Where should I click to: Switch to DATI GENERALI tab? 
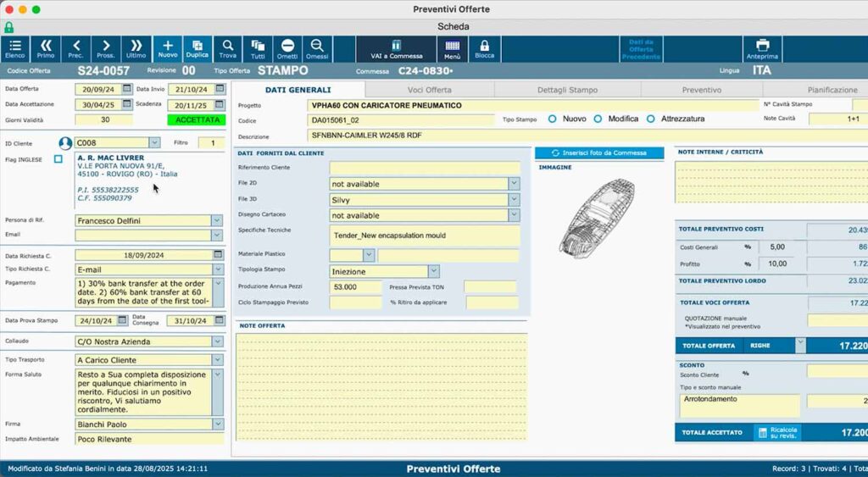298,90
